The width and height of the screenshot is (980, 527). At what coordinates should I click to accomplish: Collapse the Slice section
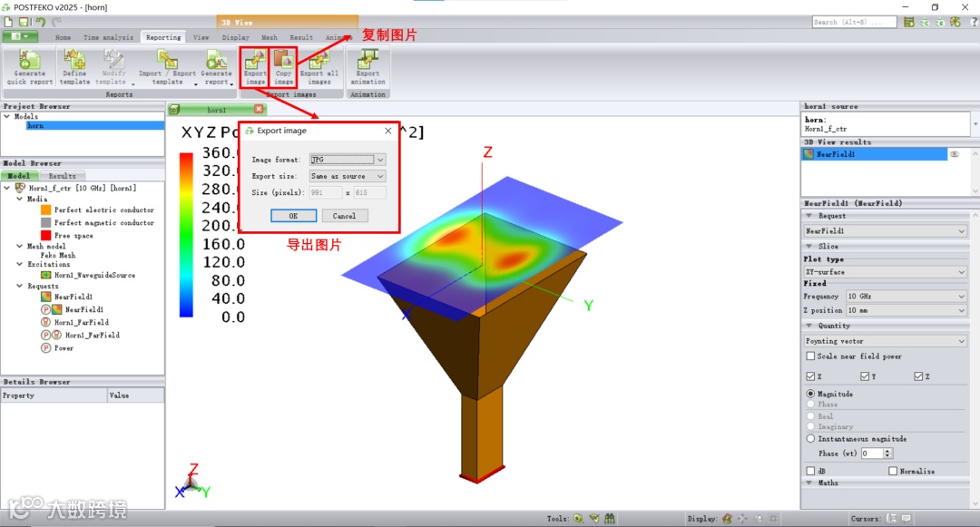pyautogui.click(x=809, y=246)
